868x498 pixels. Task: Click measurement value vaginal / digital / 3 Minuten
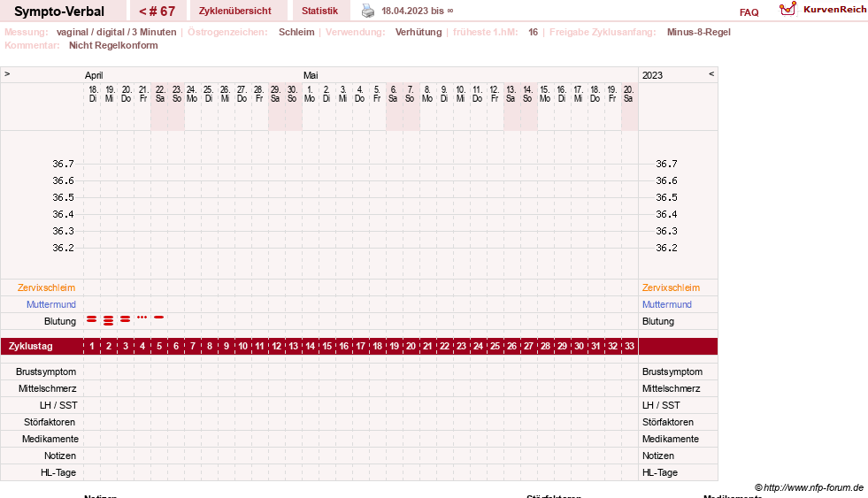pyautogui.click(x=116, y=32)
